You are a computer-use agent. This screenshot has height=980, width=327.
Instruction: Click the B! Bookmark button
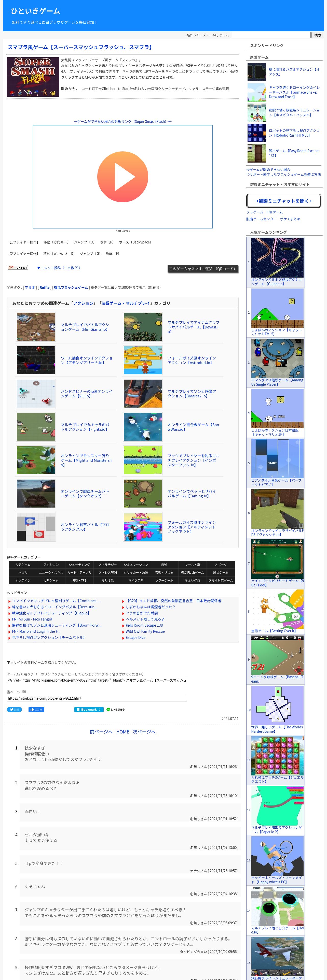point(89,710)
